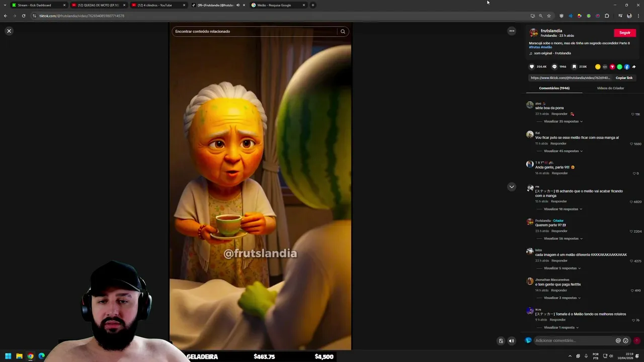This screenshot has width=644, height=362.
Task: Click the auto-scroll icon beside speaker
Action: coord(501,341)
